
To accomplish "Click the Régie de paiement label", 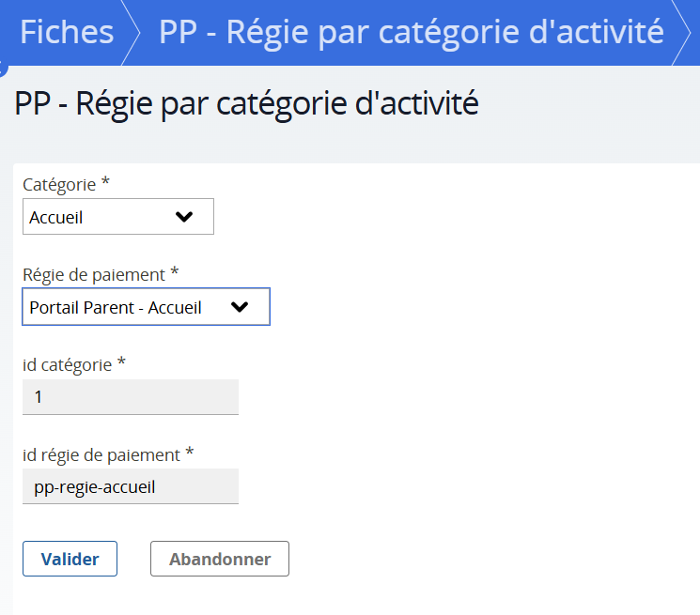I will click(93, 274).
